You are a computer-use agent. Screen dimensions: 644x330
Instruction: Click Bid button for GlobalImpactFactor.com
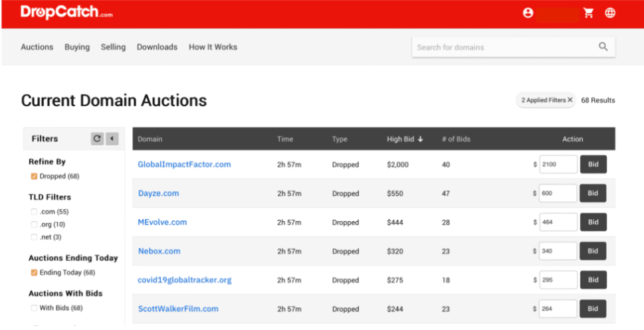point(593,165)
